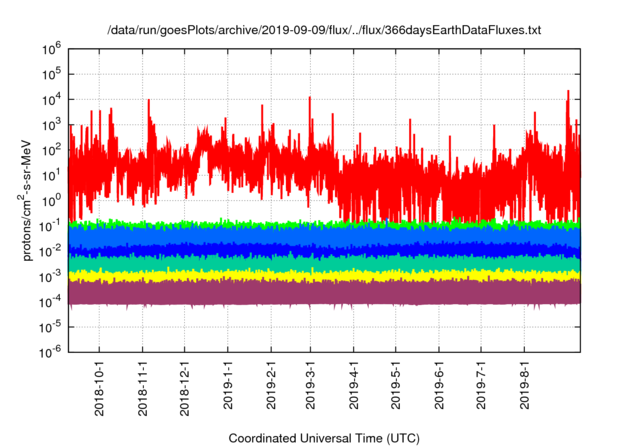Click the yellow flux data band

point(324,276)
